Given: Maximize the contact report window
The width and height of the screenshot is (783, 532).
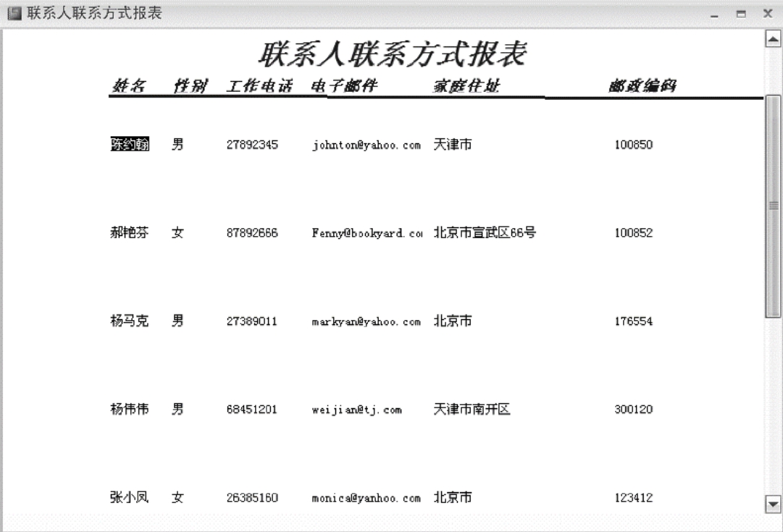Looking at the screenshot, I should click(x=741, y=14).
